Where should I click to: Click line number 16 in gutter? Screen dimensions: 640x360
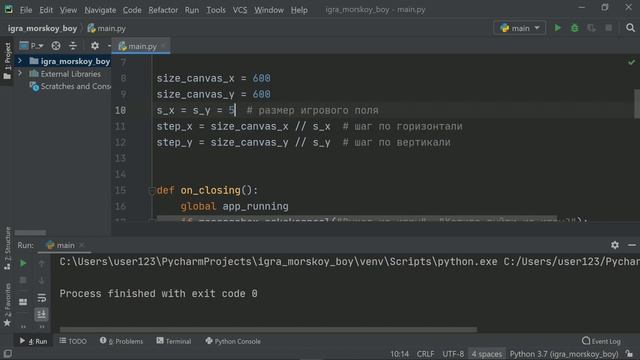coord(120,207)
